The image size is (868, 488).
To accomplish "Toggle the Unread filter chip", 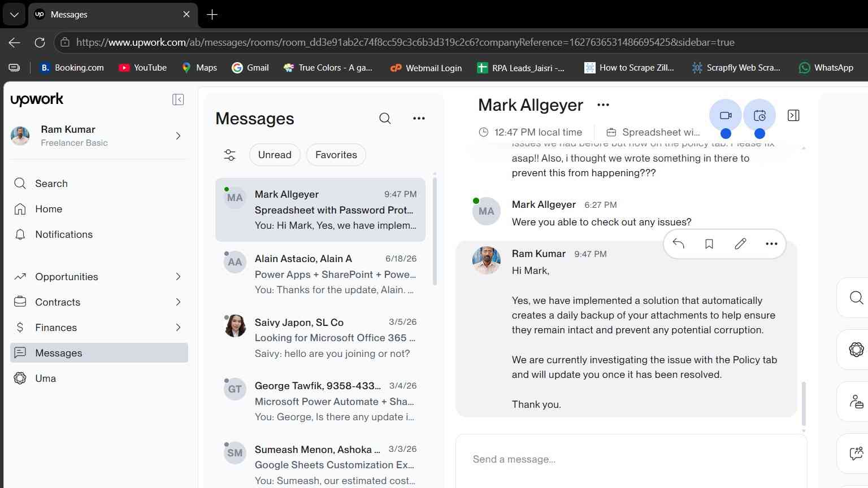I will pyautogui.click(x=275, y=155).
